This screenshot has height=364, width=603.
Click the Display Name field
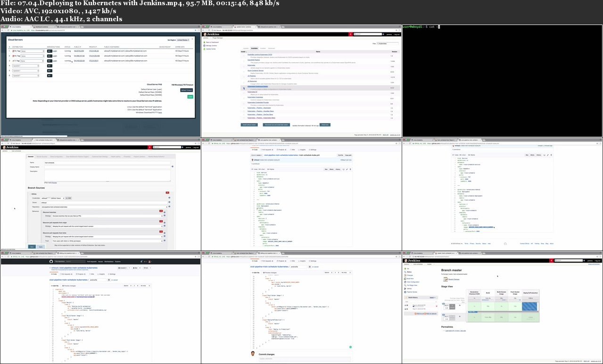(107, 167)
